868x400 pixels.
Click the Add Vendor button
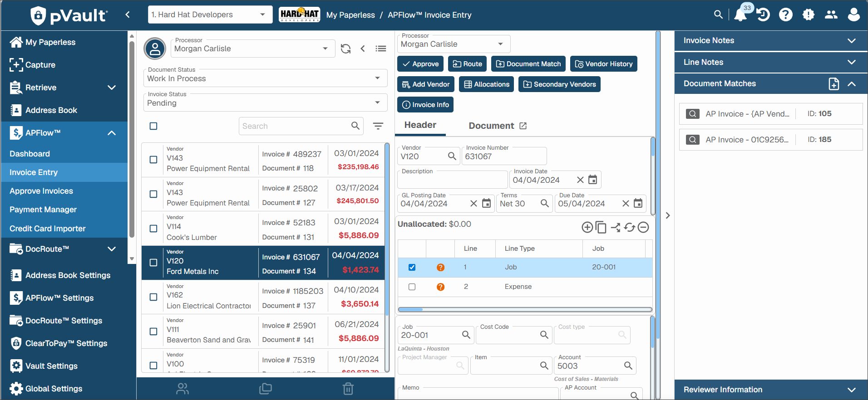tap(426, 84)
